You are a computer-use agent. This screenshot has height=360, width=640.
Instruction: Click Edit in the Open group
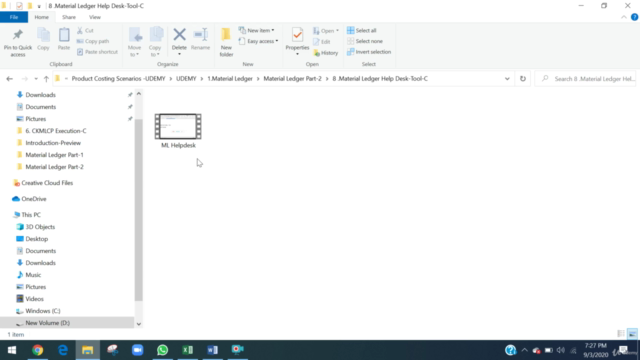point(322,42)
